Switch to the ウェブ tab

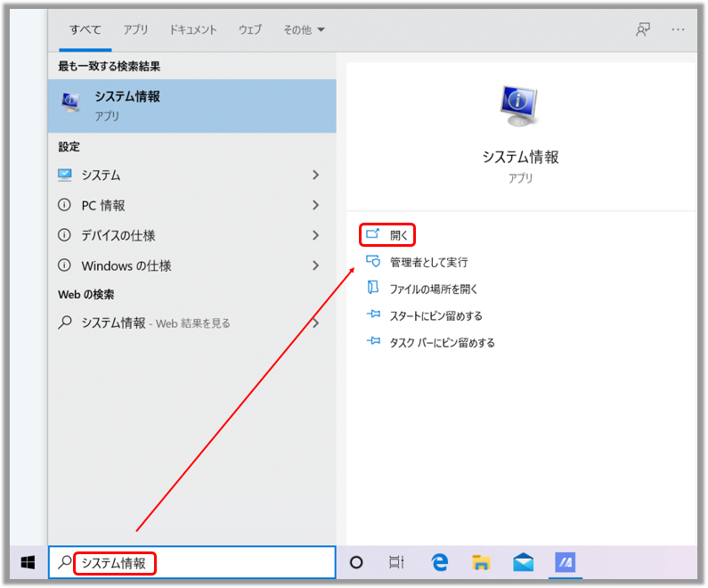249,29
